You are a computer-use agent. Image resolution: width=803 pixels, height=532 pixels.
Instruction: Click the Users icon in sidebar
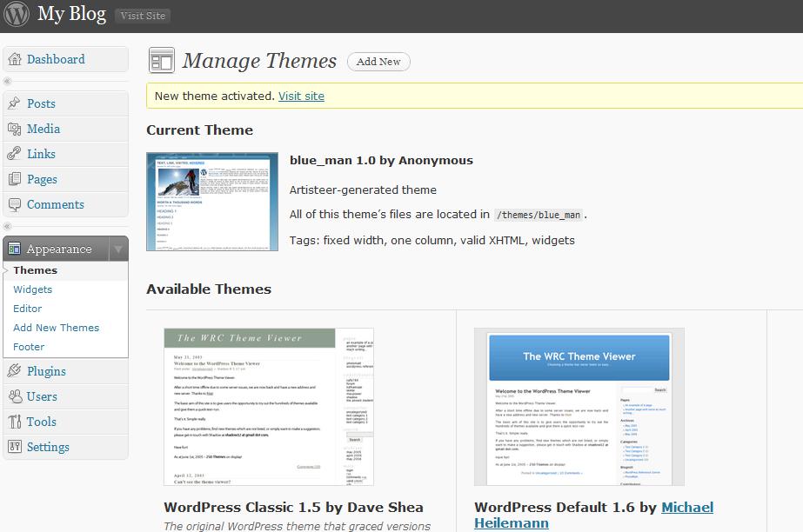14,396
